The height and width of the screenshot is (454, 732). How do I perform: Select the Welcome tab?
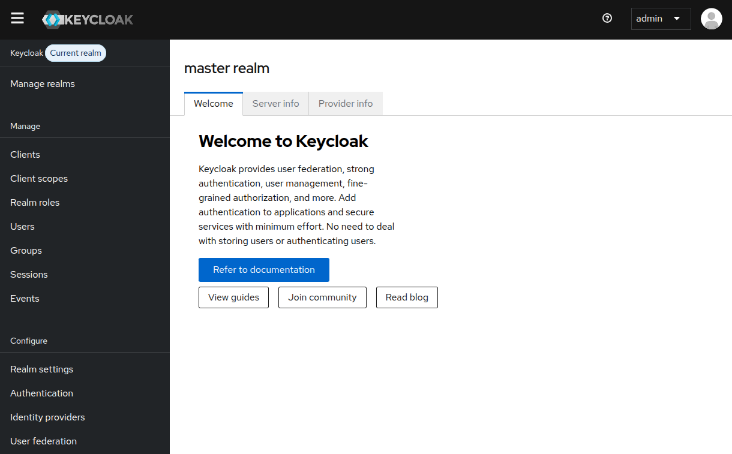coord(213,104)
